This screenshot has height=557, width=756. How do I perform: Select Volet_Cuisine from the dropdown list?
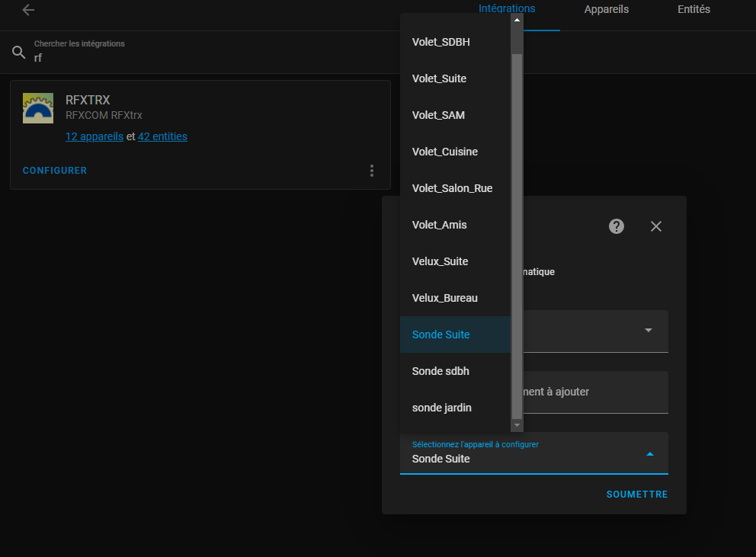445,152
